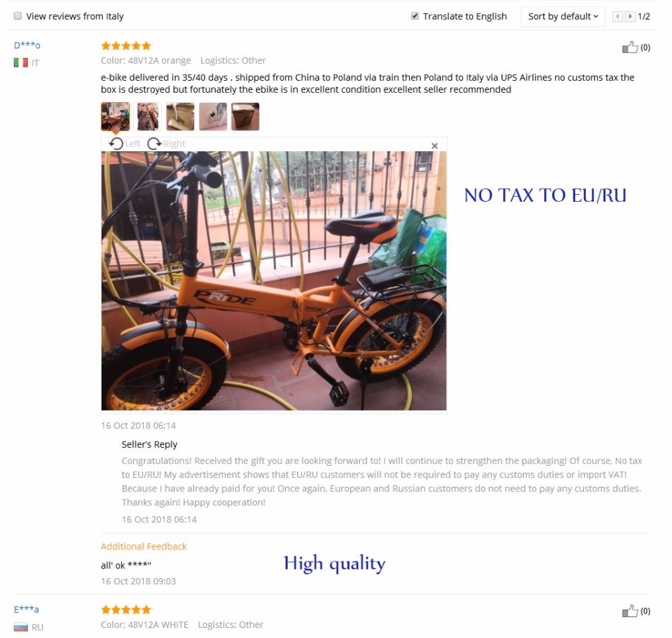Open first orange bike thumbnail
This screenshot has width=672, height=638.
click(116, 116)
